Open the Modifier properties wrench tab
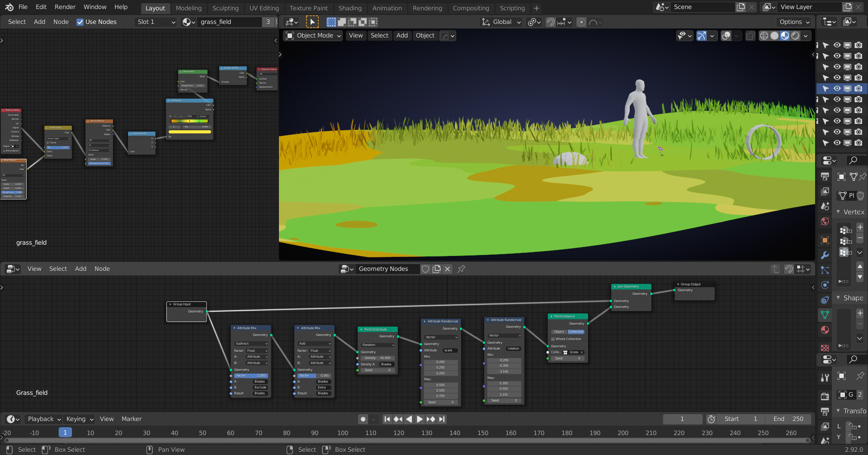 click(x=825, y=255)
